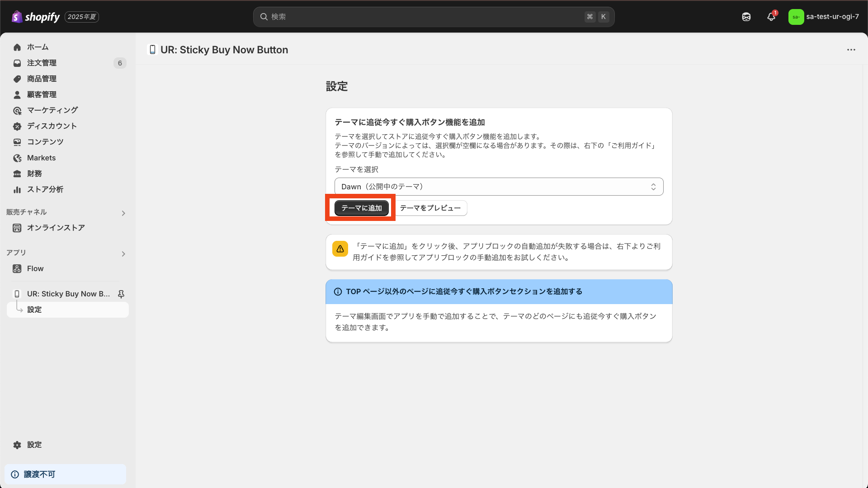Select the オンラインストア sales channel
Screen dimensions: 868x488
(56, 228)
